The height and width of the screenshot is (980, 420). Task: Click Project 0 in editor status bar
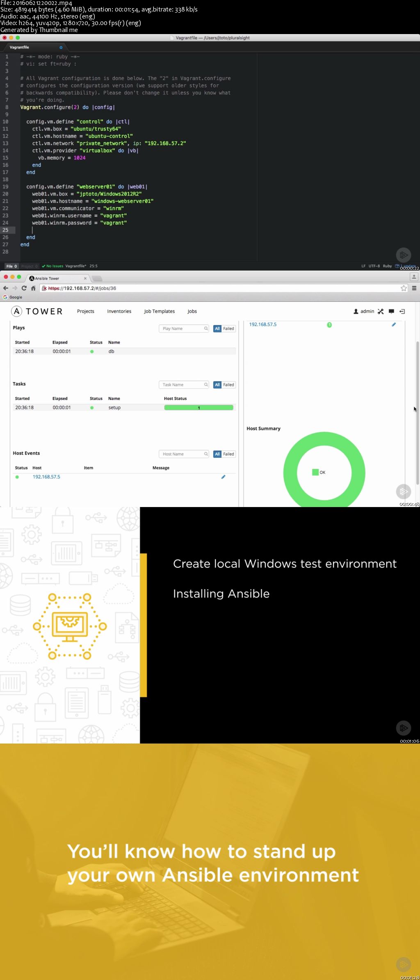30,266
